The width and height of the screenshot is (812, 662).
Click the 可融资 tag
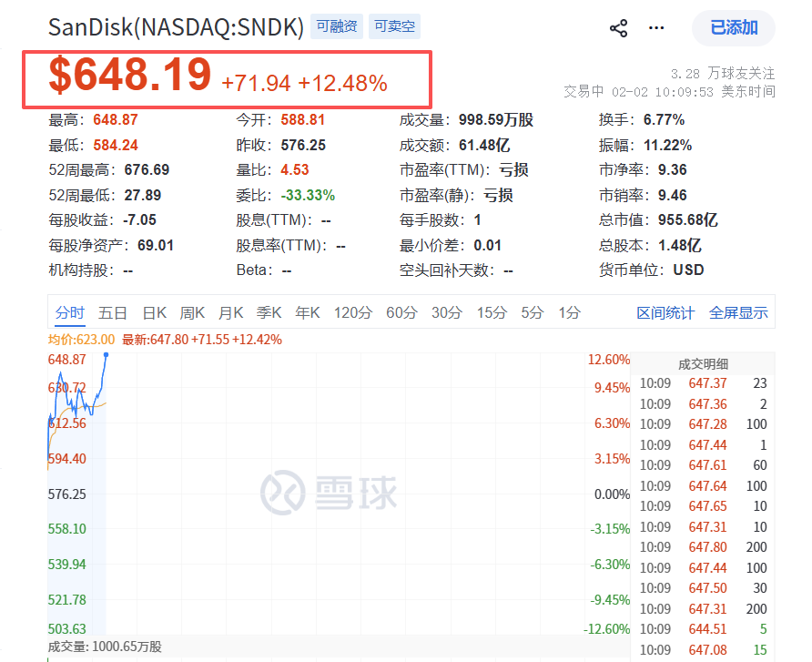(337, 26)
